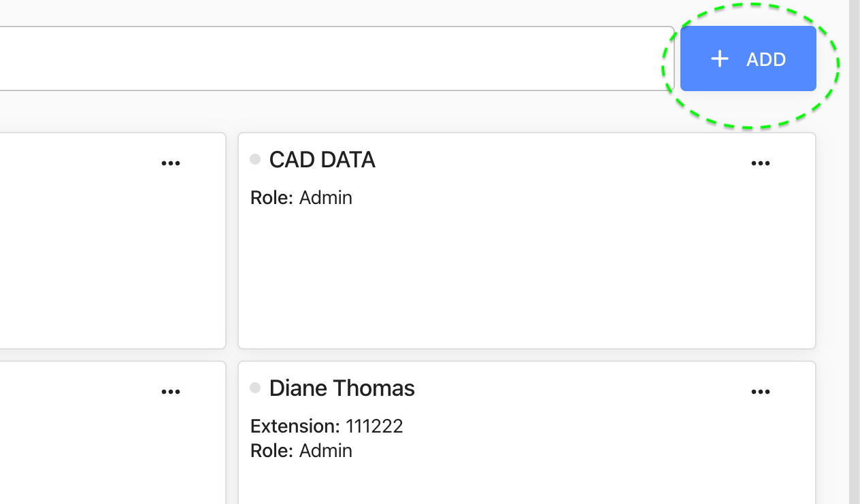
Task: Click the CAD DATA title
Action: [322, 160]
